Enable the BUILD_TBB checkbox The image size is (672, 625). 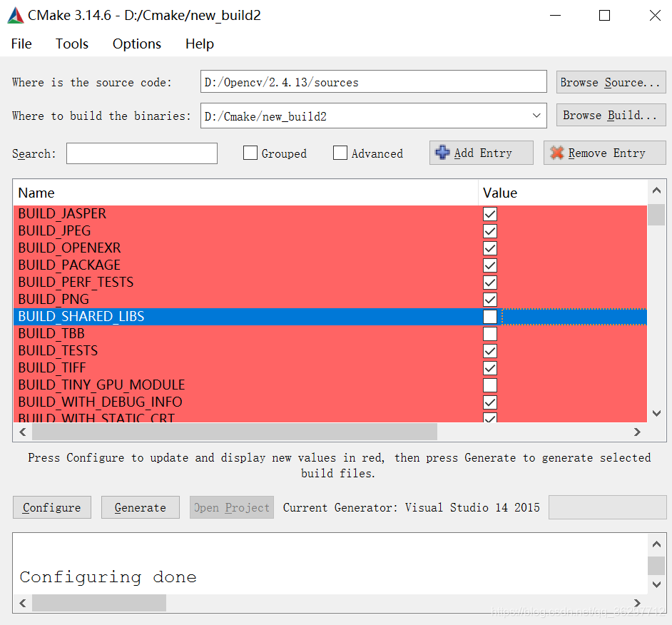[490, 334]
